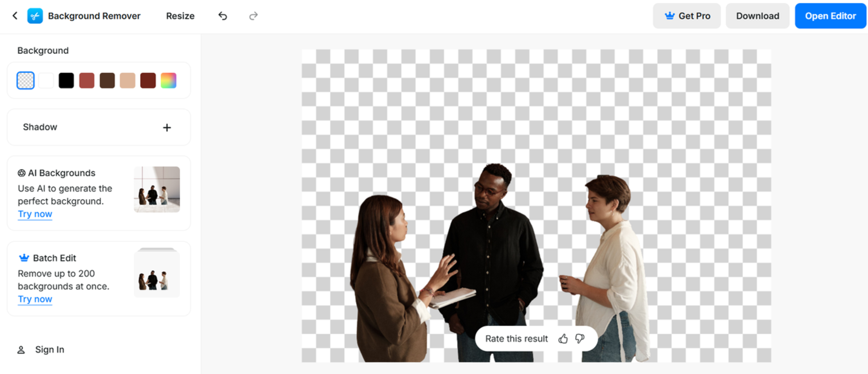Click the Background Remover scissors app icon
This screenshot has width=868, height=374.
(34, 16)
